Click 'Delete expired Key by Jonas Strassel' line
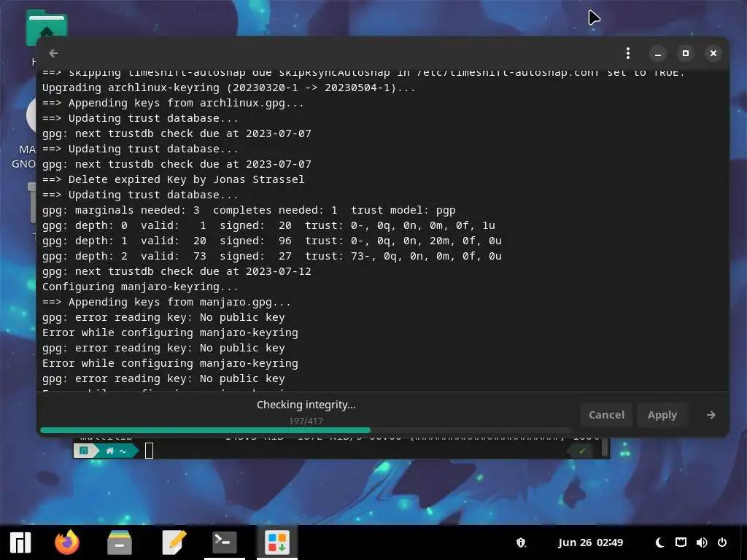 [x=173, y=179]
